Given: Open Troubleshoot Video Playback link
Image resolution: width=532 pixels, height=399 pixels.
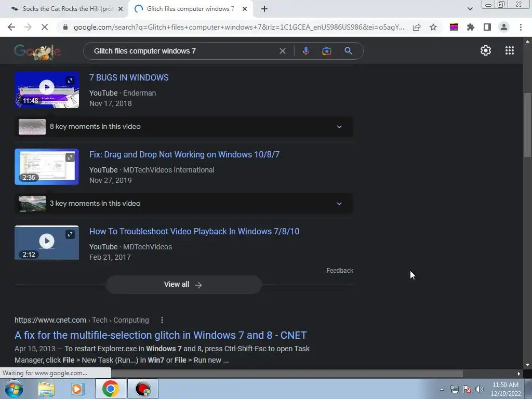Looking at the screenshot, I should [x=194, y=231].
